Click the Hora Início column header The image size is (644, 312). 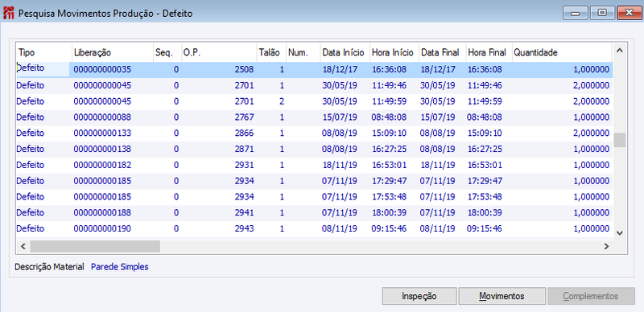click(x=394, y=52)
